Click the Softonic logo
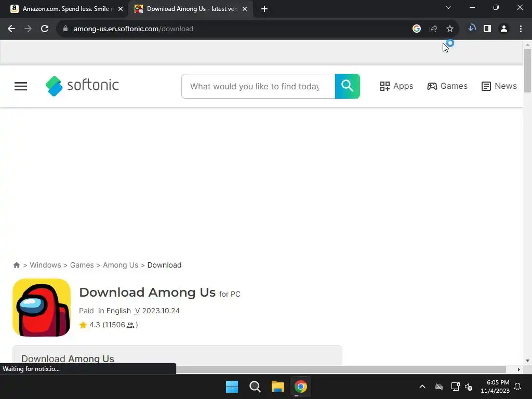The height and width of the screenshot is (399, 532). (x=83, y=86)
